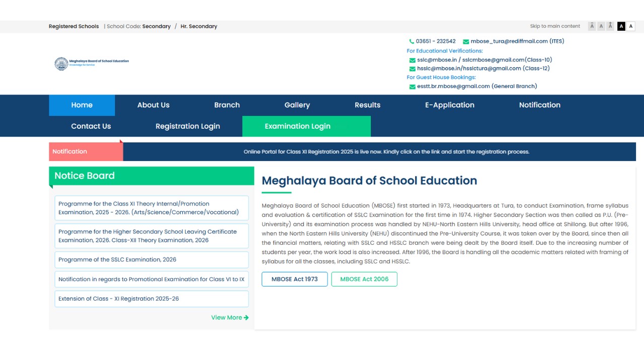Image resolution: width=644 pixels, height=362 pixels.
Task: Click the decrease font size icon
Action: (592, 26)
